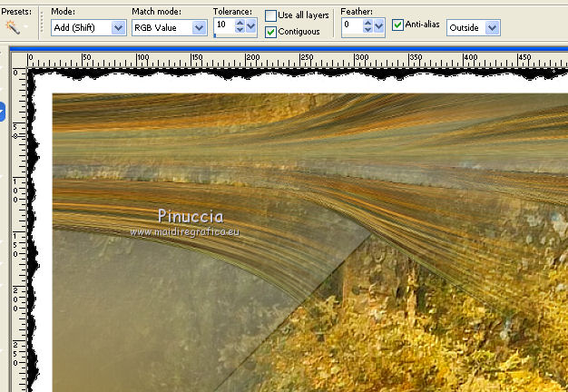Click the Tolerance value field
Viewport: 568px width, 392px height.
click(x=224, y=27)
